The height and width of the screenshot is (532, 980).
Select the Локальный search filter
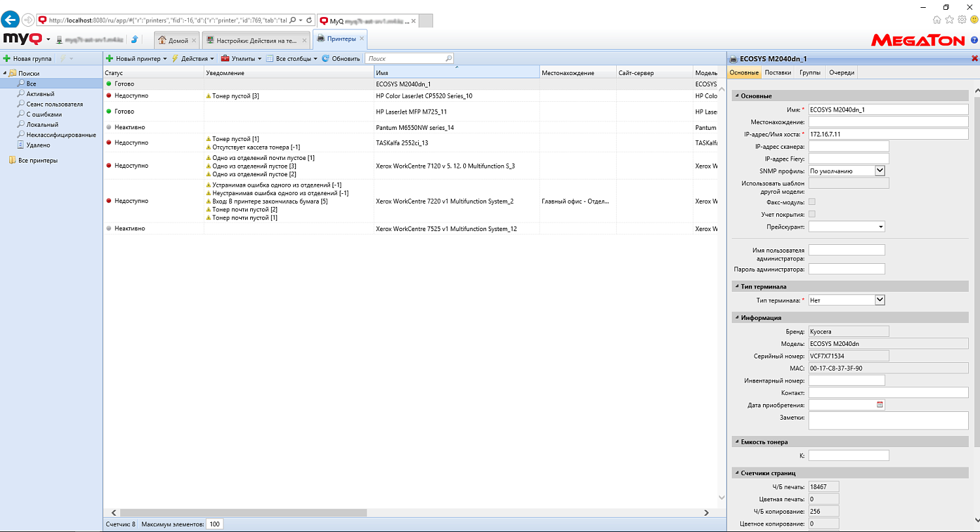(42, 125)
